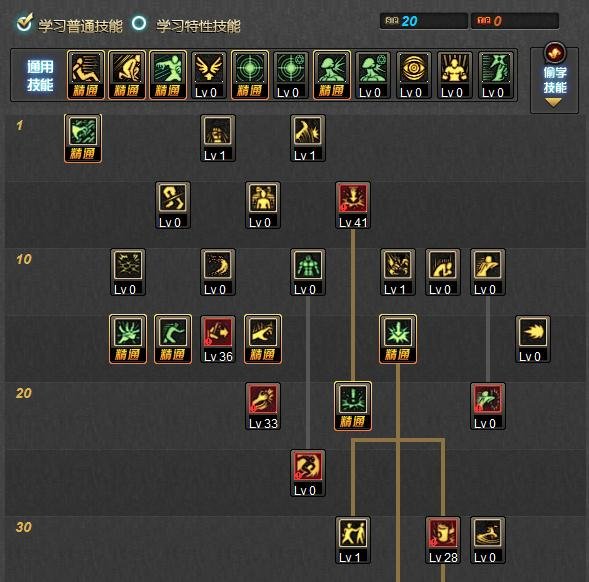Image resolution: width=589 pixels, height=582 pixels.
Task: Select the red Lv 41 skill icon
Action: 353,205
